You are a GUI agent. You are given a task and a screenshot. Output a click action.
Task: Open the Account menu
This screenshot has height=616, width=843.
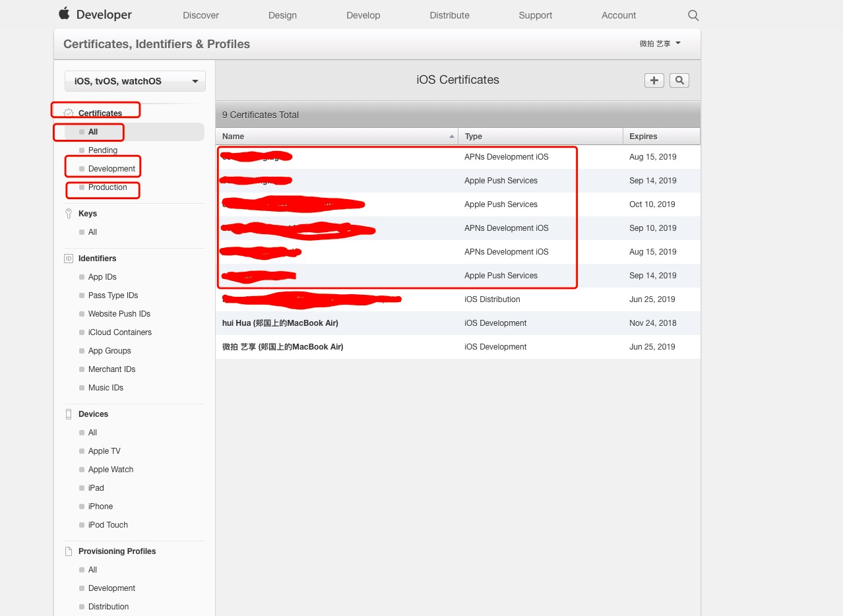point(619,15)
